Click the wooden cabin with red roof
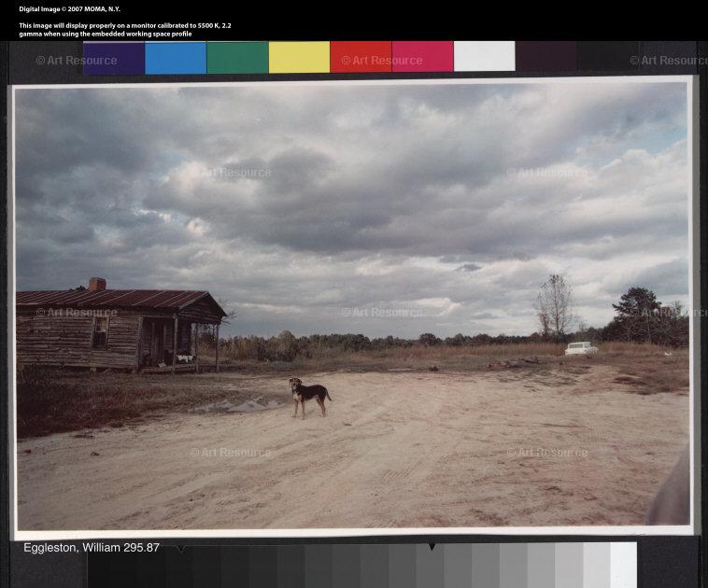 click(x=120, y=329)
